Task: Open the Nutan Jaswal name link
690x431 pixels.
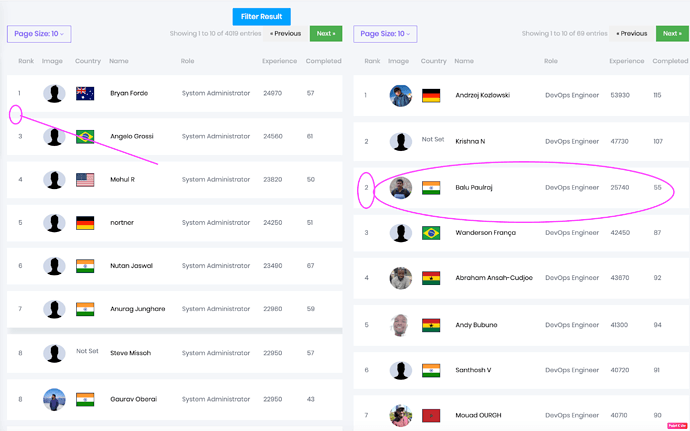Action: coord(131,266)
